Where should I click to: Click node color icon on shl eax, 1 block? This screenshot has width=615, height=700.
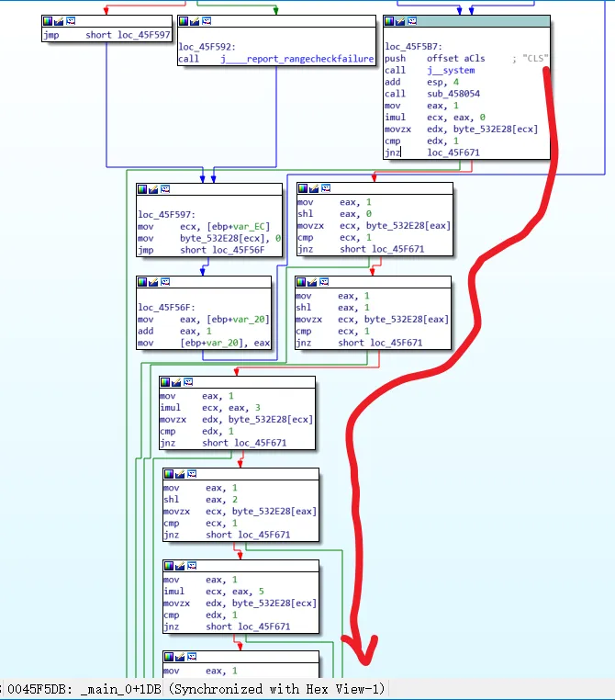point(301,282)
